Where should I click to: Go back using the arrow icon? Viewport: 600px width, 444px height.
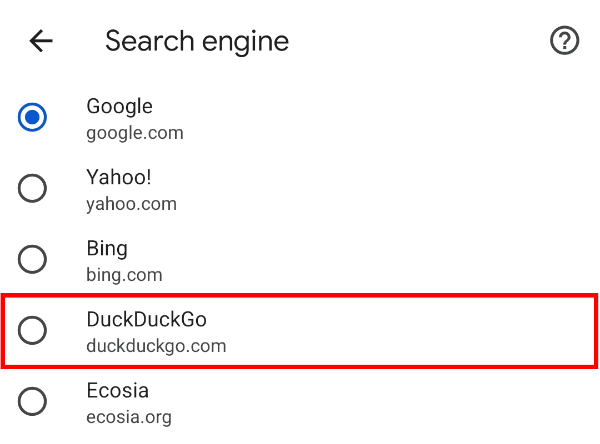[x=41, y=41]
